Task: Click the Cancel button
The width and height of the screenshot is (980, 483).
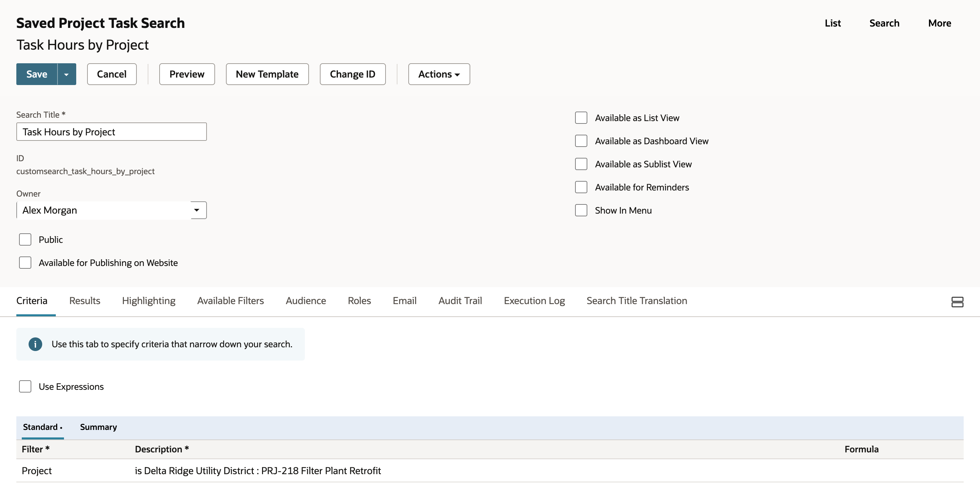Action: click(112, 74)
